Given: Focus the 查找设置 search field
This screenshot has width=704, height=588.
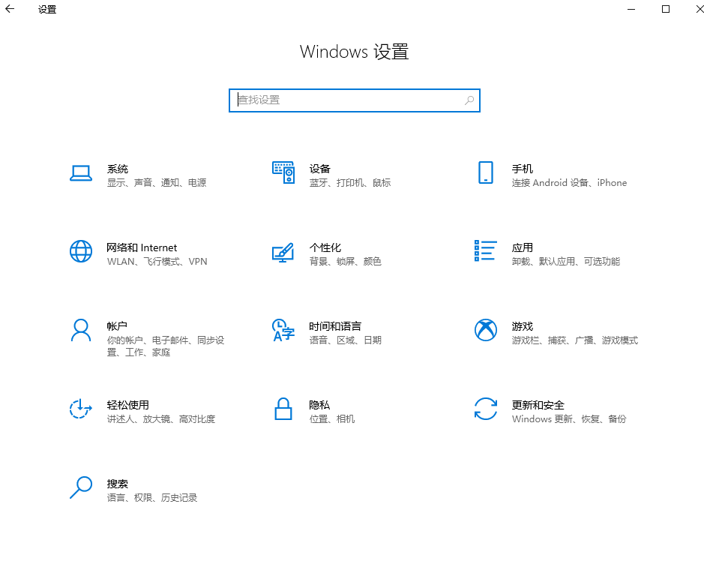Looking at the screenshot, I should point(354,100).
